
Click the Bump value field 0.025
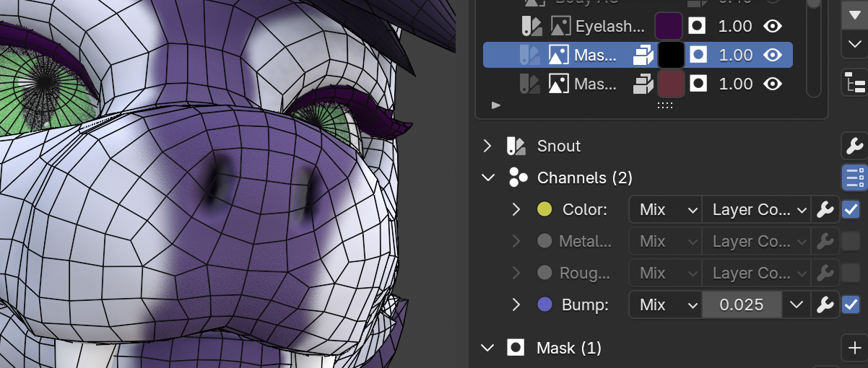tap(742, 305)
